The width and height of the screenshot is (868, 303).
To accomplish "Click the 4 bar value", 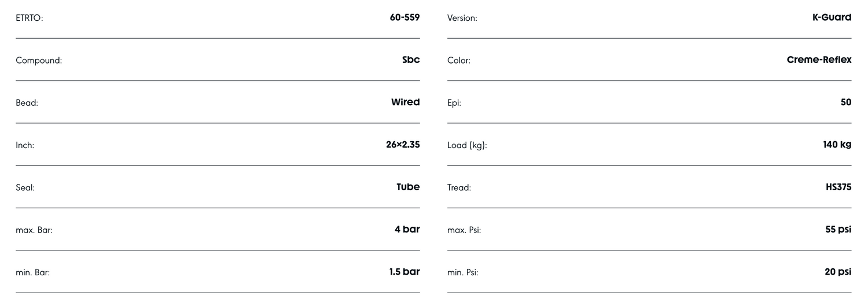I will click(x=407, y=230).
